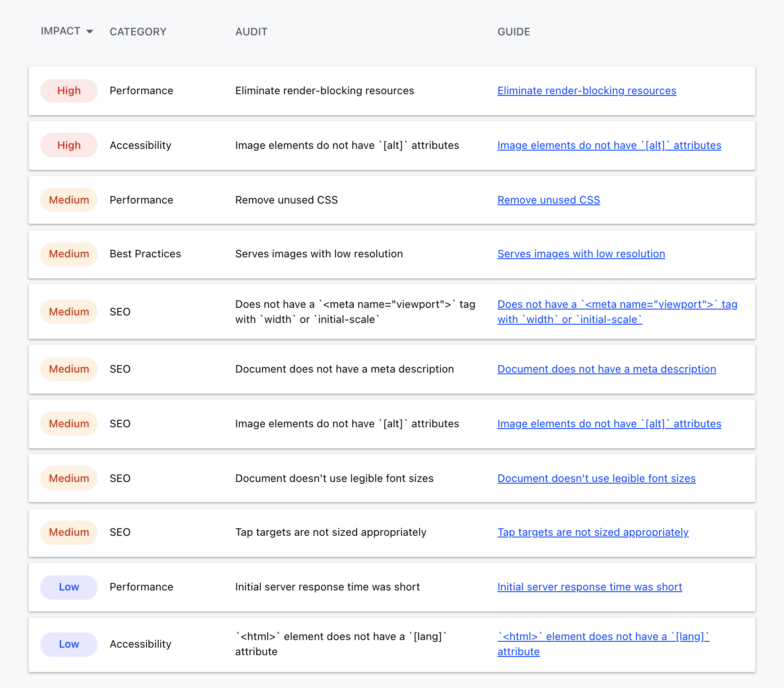Click the IMPACT sort arrow icon
Screen dimensions: 784x688
coord(89,32)
